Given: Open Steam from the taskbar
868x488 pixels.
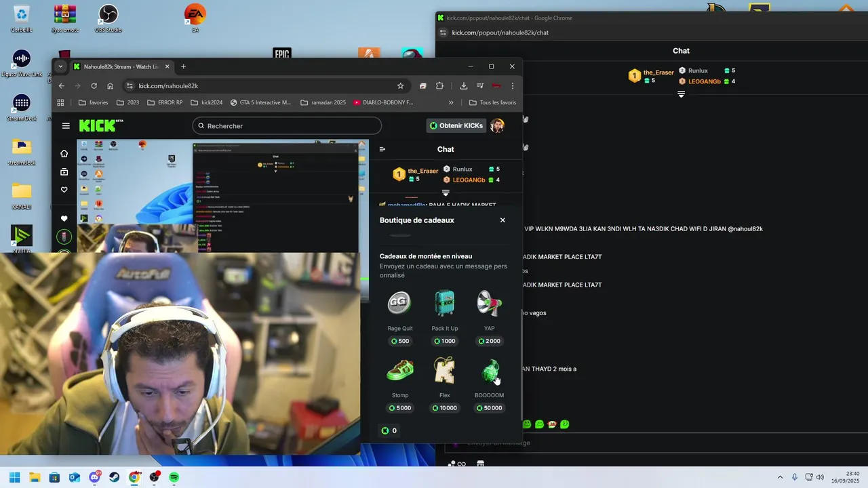Looking at the screenshot, I should pyautogui.click(x=115, y=477).
